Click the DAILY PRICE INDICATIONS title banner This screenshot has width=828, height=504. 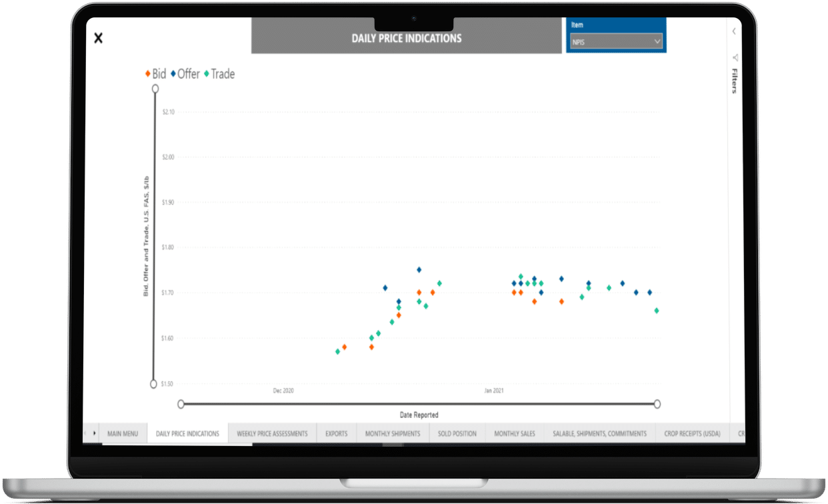[x=407, y=38]
